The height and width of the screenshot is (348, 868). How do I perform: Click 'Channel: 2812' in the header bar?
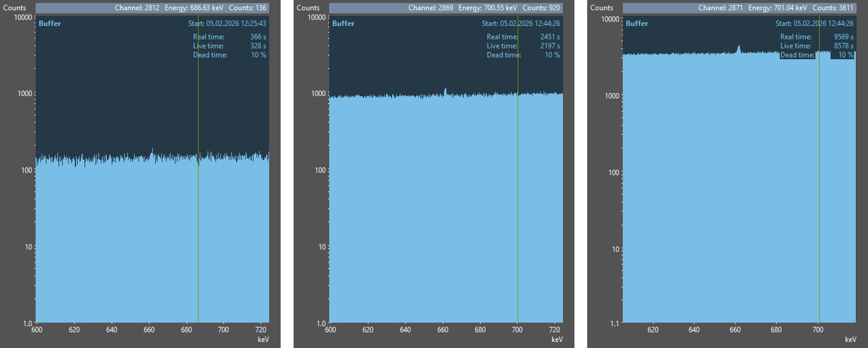pos(137,8)
